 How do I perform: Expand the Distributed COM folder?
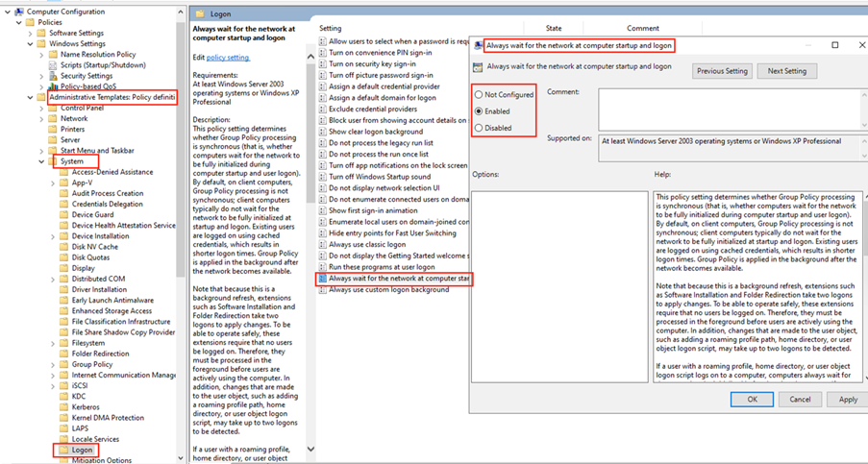click(53, 280)
